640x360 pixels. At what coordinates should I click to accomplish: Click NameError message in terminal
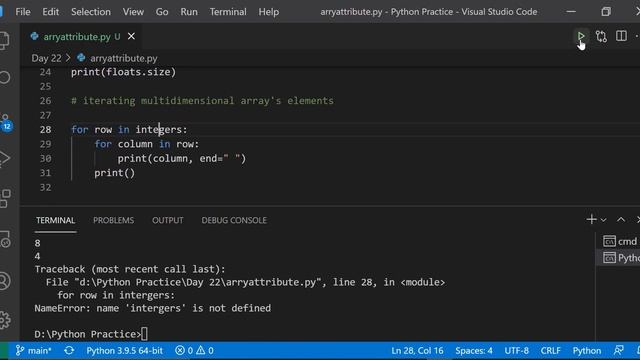[153, 308]
